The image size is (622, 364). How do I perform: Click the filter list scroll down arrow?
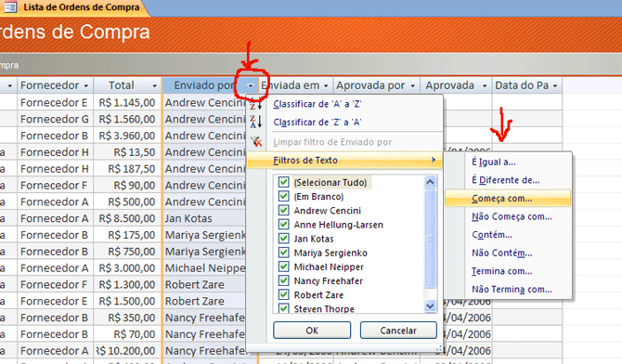430,306
